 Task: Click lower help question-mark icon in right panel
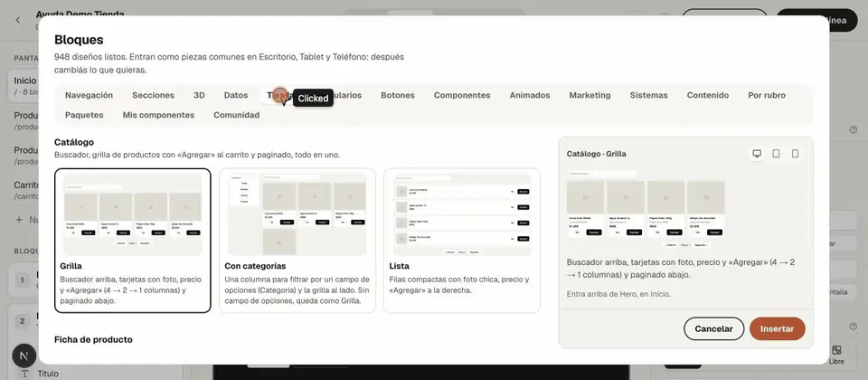coord(853,327)
